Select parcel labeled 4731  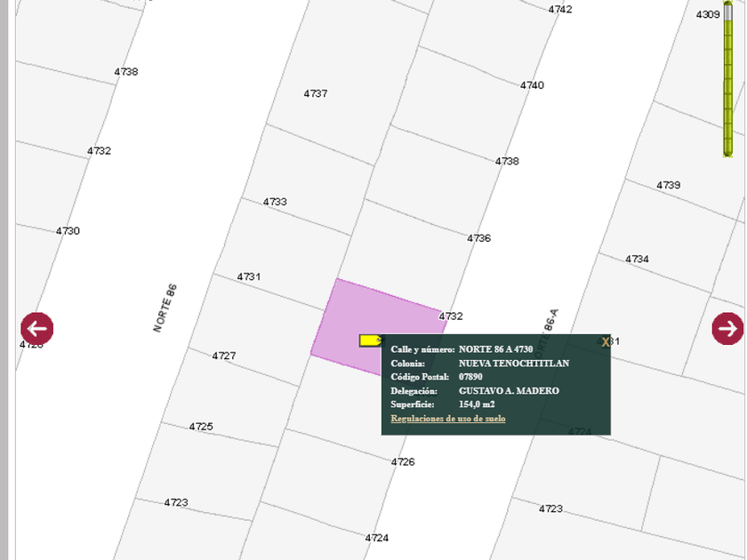(249, 276)
